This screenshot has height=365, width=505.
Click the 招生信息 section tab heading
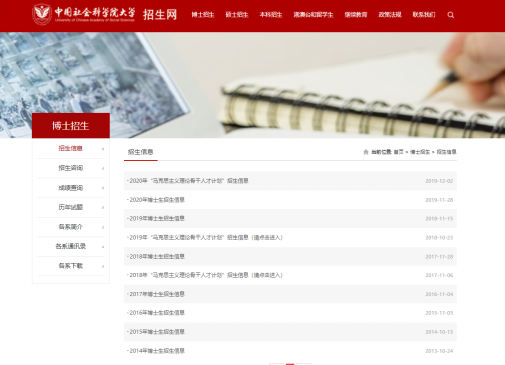(140, 152)
